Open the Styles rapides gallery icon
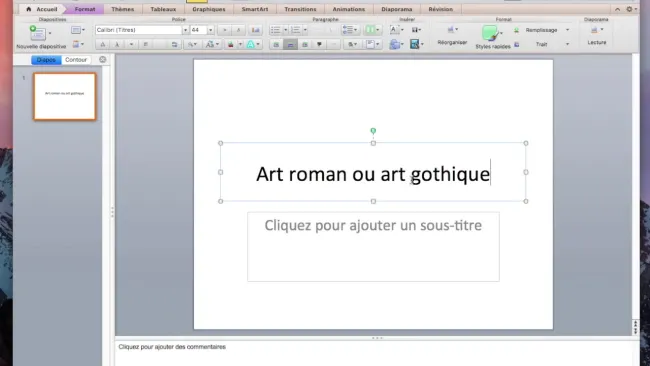 tap(490, 33)
